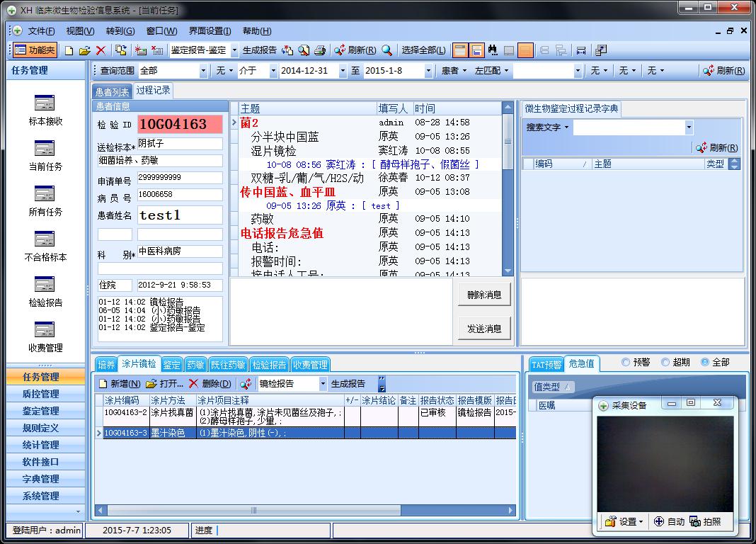Click 自动 in the 采集设备 window
Image resolution: width=756 pixels, height=544 pixels.
669,521
